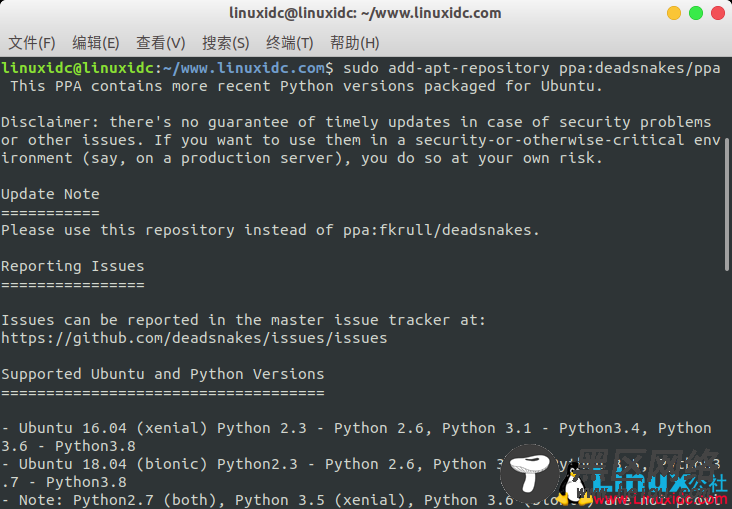Image resolution: width=732 pixels, height=509 pixels.
Task: Open the 帮助(H) menu
Action: pyautogui.click(x=354, y=43)
